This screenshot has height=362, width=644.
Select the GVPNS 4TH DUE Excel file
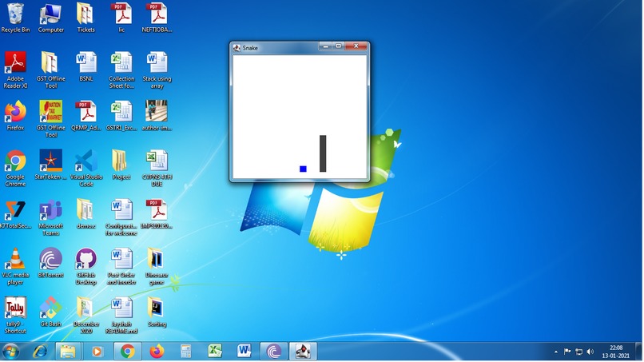157,169
